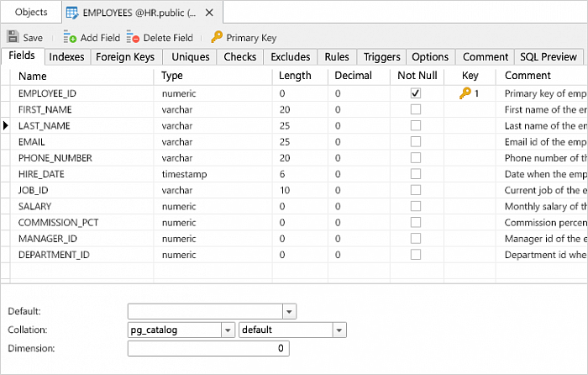588x375 pixels.
Task: Enable Not Null for MANAGER_ID
Action: point(416,238)
